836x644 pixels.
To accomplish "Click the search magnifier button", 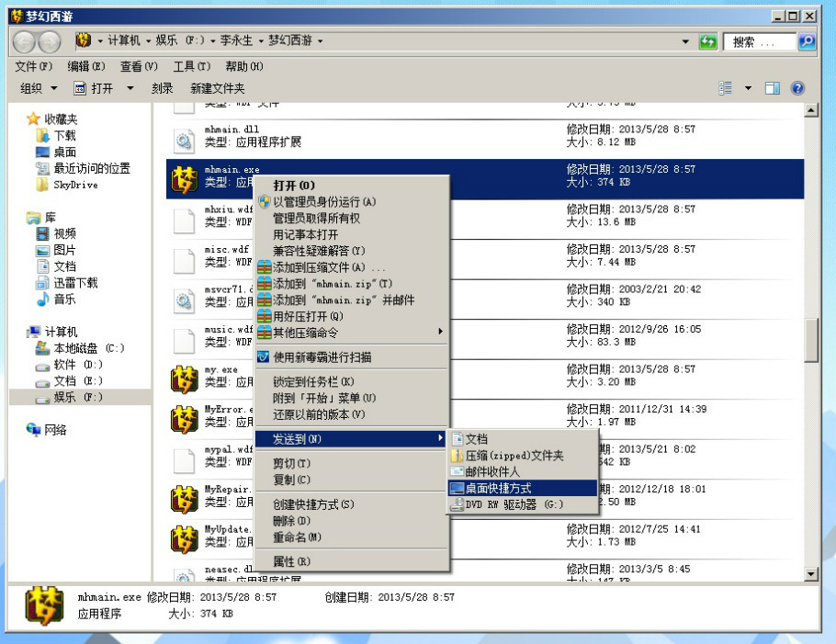I will pyautogui.click(x=807, y=41).
